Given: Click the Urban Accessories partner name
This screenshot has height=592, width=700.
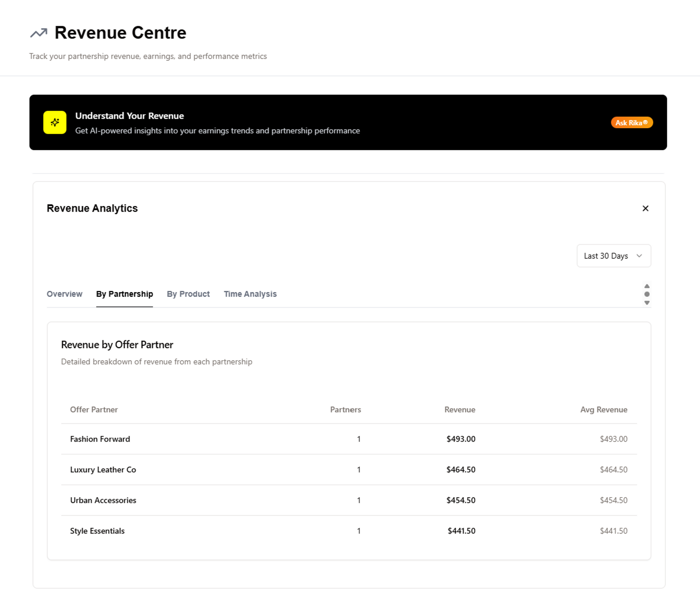Looking at the screenshot, I should click(103, 500).
